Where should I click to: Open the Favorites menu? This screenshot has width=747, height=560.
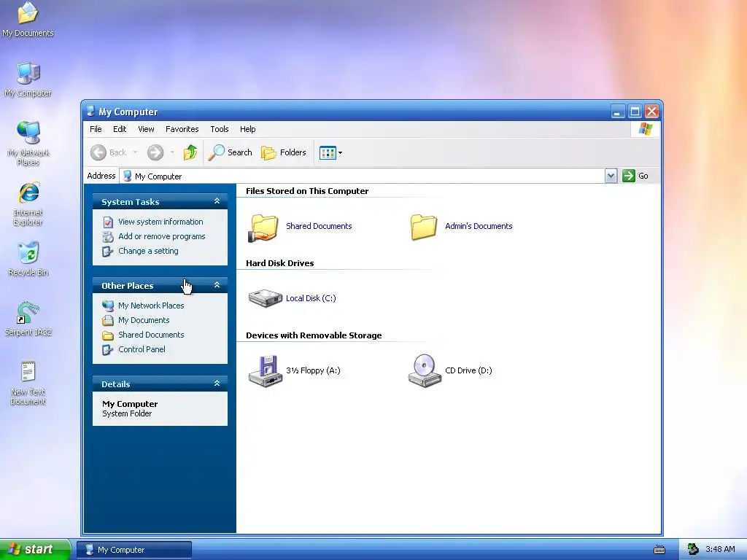[x=182, y=129]
